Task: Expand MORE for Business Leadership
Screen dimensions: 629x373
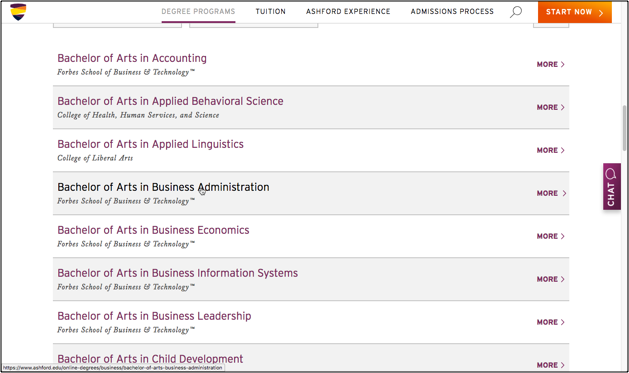Action: pos(550,322)
